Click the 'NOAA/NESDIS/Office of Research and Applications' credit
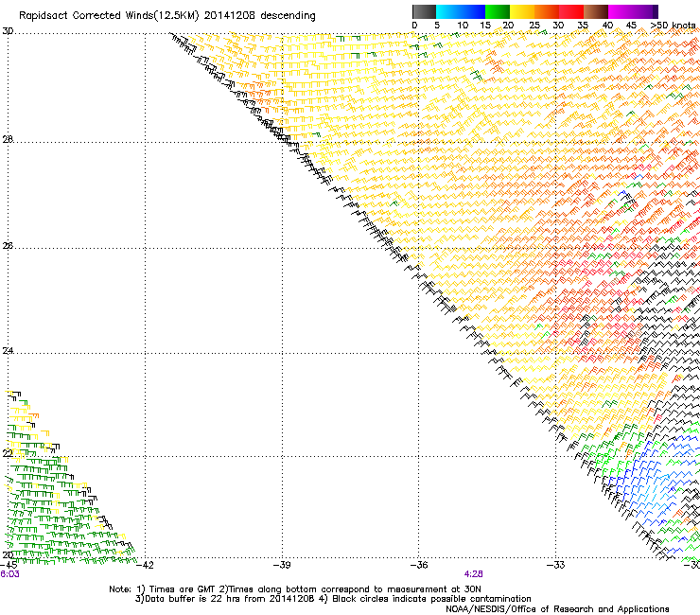700x615 pixels. click(x=557, y=609)
